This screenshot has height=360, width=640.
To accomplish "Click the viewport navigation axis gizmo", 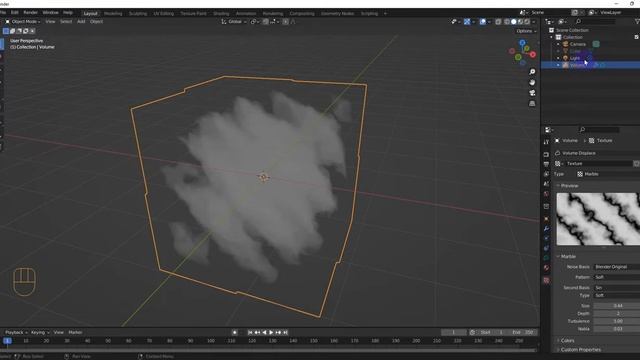I will pyautogui.click(x=522, y=52).
